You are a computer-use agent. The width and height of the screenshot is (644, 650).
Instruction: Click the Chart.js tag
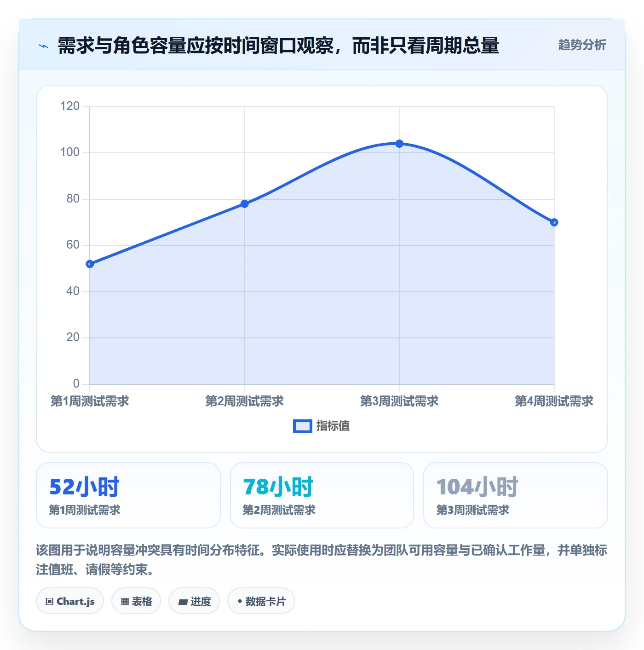[x=70, y=601]
